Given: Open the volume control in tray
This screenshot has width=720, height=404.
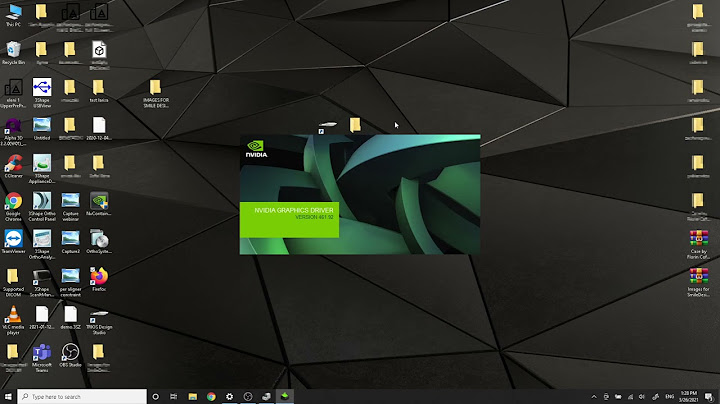Looking at the screenshot, I should tap(642, 397).
